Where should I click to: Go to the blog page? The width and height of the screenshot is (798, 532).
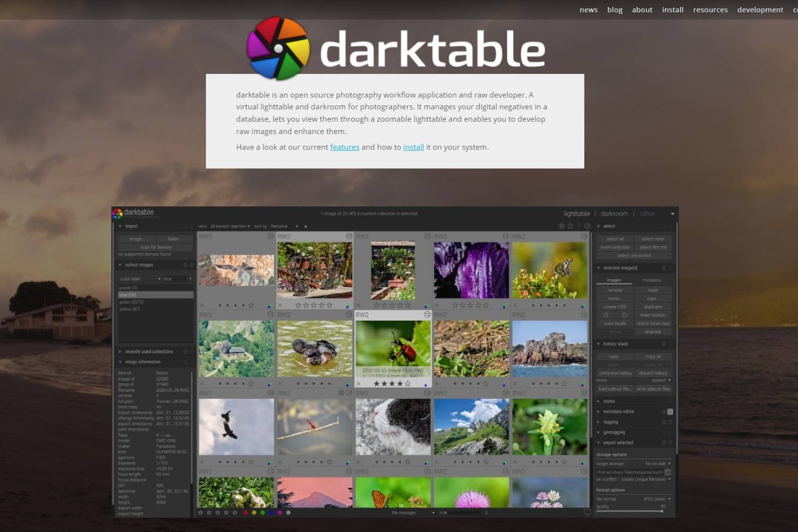tap(614, 10)
